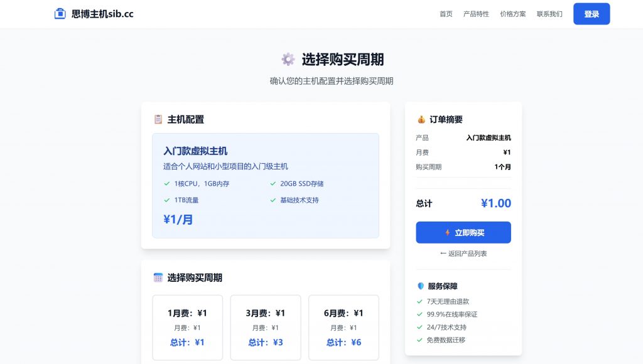Click the gear icon beside 选择购买周期 heading

(288, 58)
